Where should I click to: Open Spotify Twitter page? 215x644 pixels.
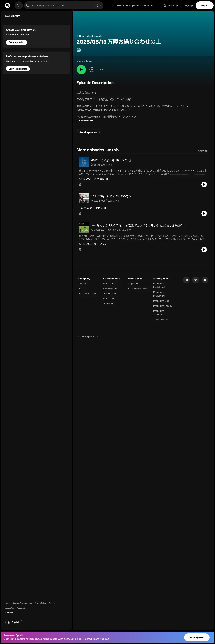click(x=195, y=280)
